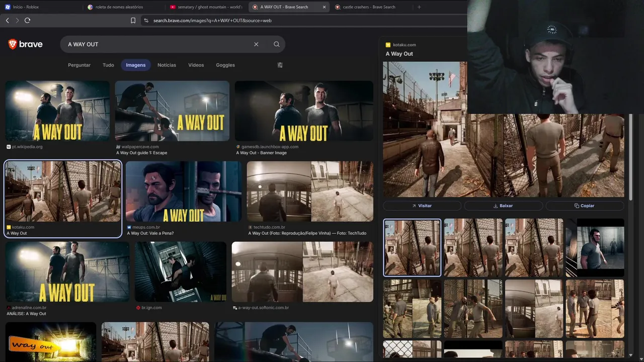Click the A Way Out title in preview panel
The image size is (644, 362).
click(399, 54)
